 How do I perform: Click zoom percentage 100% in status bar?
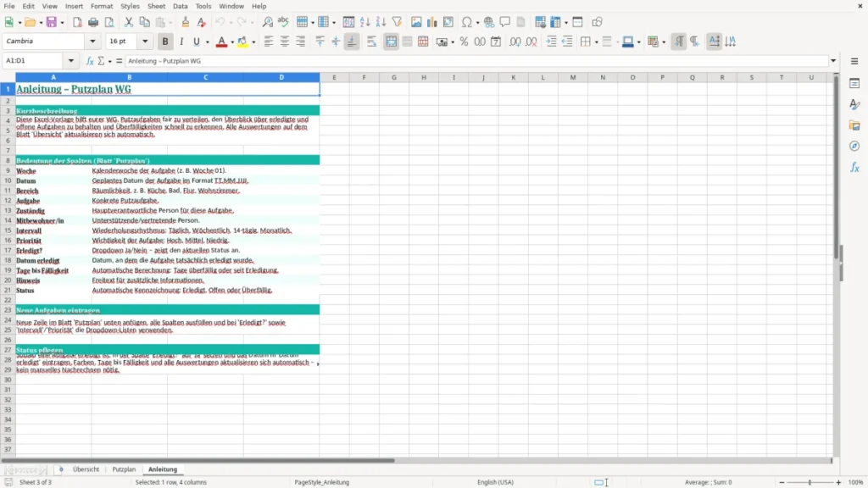coord(856,482)
